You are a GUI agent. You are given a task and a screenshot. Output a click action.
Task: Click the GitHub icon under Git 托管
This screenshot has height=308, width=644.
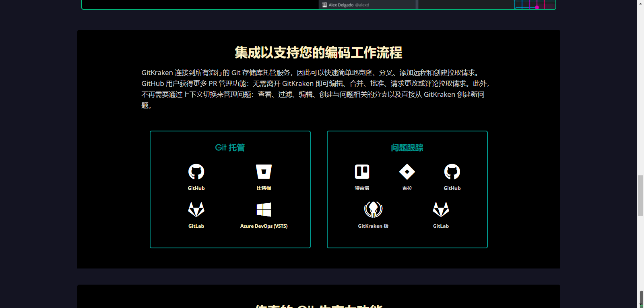[196, 172]
